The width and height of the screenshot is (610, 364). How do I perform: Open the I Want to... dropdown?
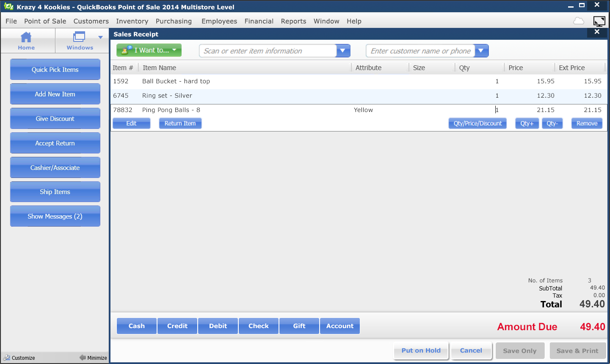pos(149,50)
